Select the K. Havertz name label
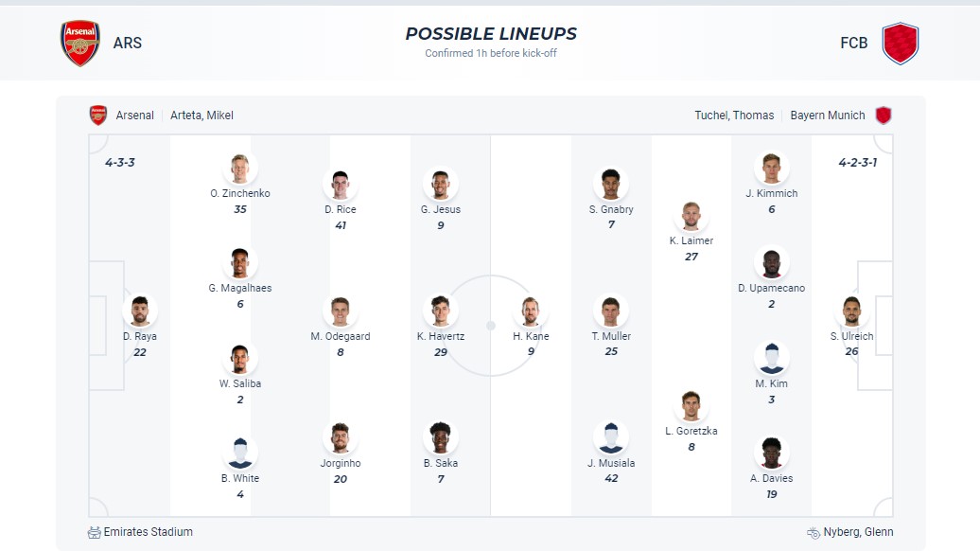Image resolution: width=980 pixels, height=551 pixels. (x=441, y=336)
